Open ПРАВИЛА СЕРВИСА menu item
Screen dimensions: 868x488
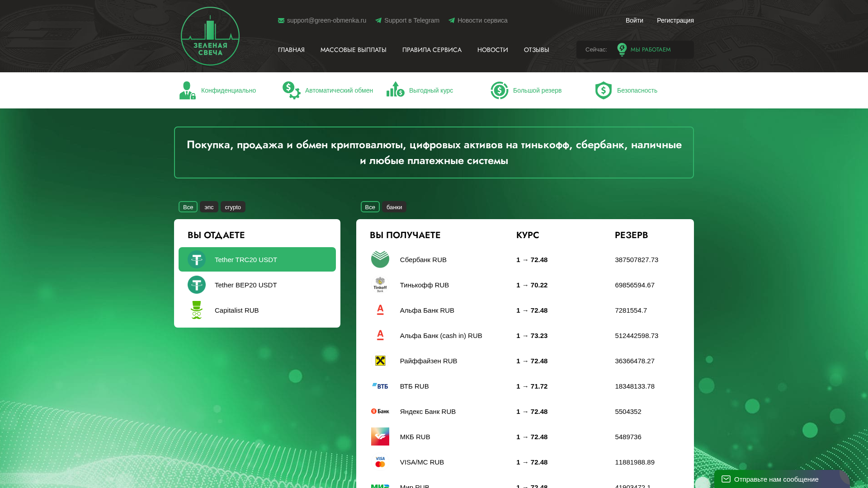432,50
